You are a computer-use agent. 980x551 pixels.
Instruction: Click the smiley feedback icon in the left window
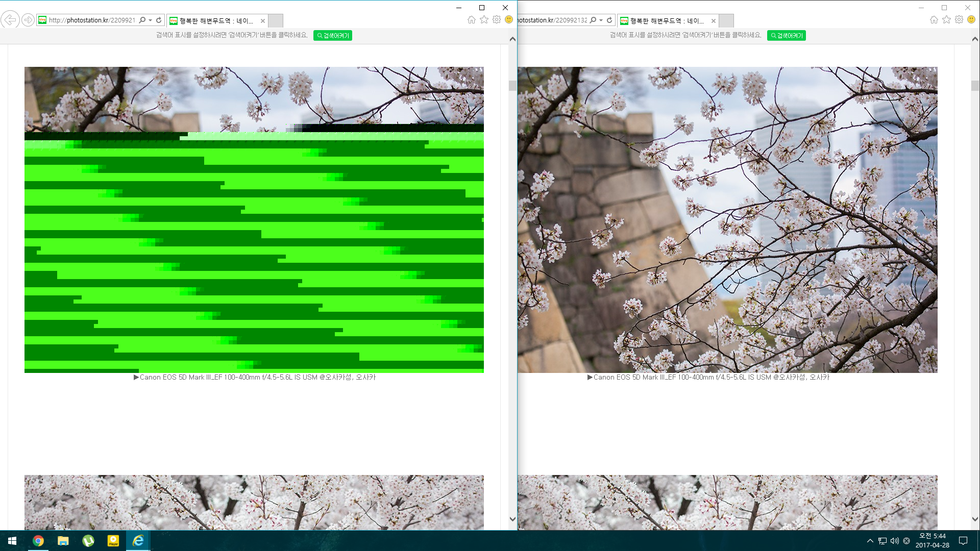click(x=509, y=19)
